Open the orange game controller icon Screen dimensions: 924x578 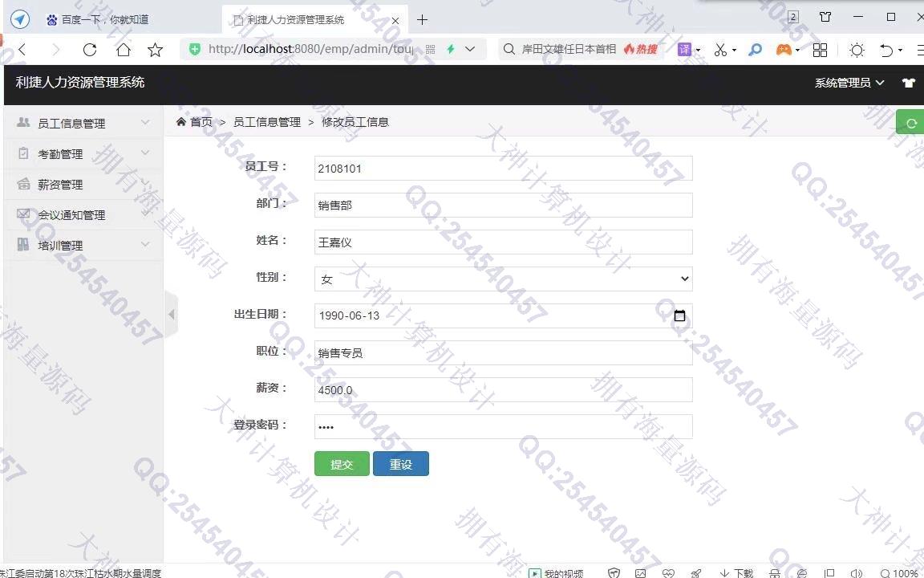pyautogui.click(x=783, y=50)
